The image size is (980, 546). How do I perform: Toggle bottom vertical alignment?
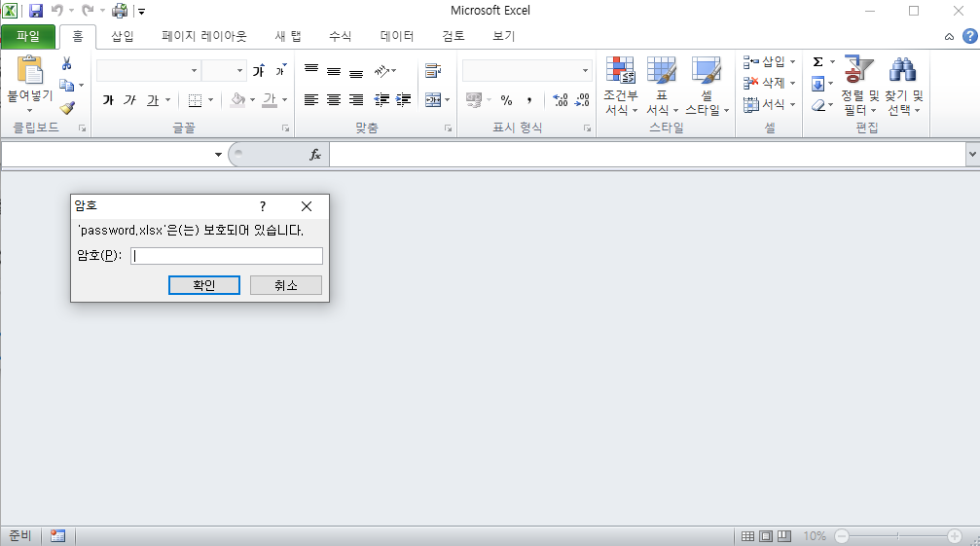(x=356, y=71)
